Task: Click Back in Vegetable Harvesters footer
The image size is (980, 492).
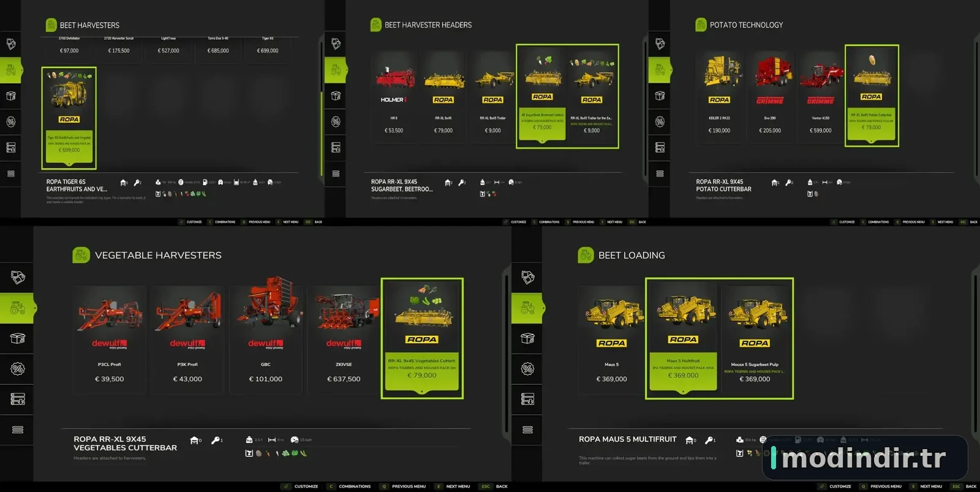Action: pyautogui.click(x=494, y=486)
